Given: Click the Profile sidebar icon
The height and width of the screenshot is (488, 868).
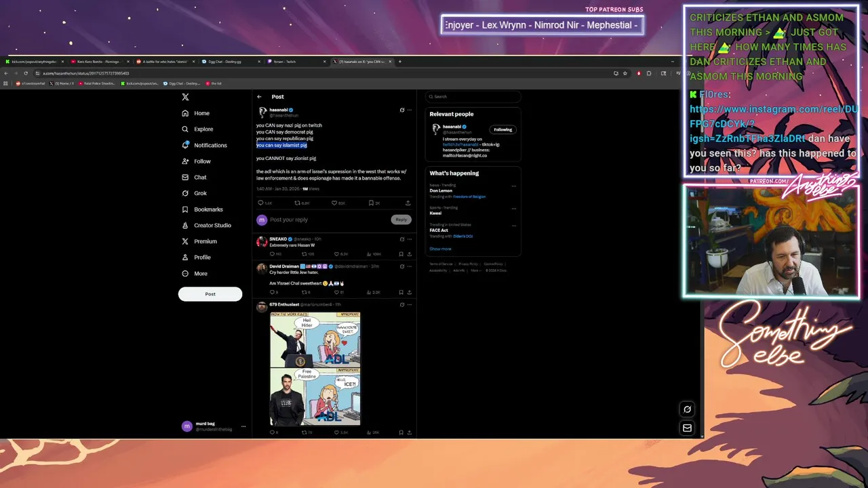Looking at the screenshot, I should 185,258.
